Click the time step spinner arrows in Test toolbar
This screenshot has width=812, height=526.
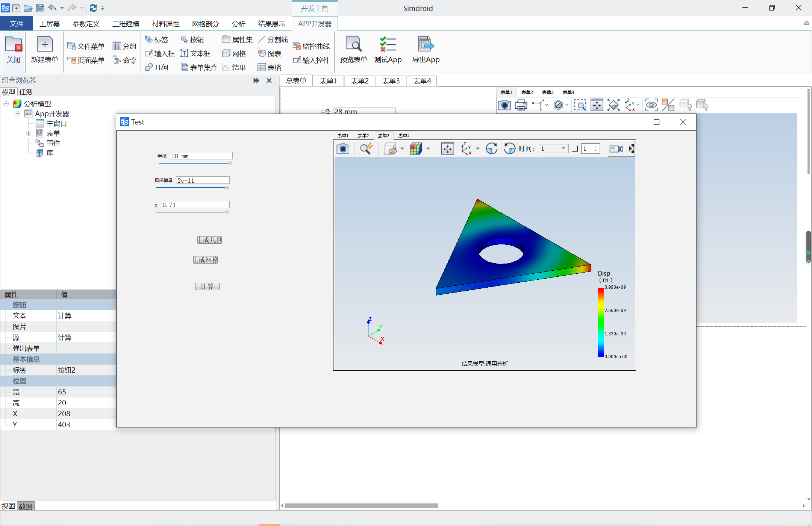tap(595, 149)
